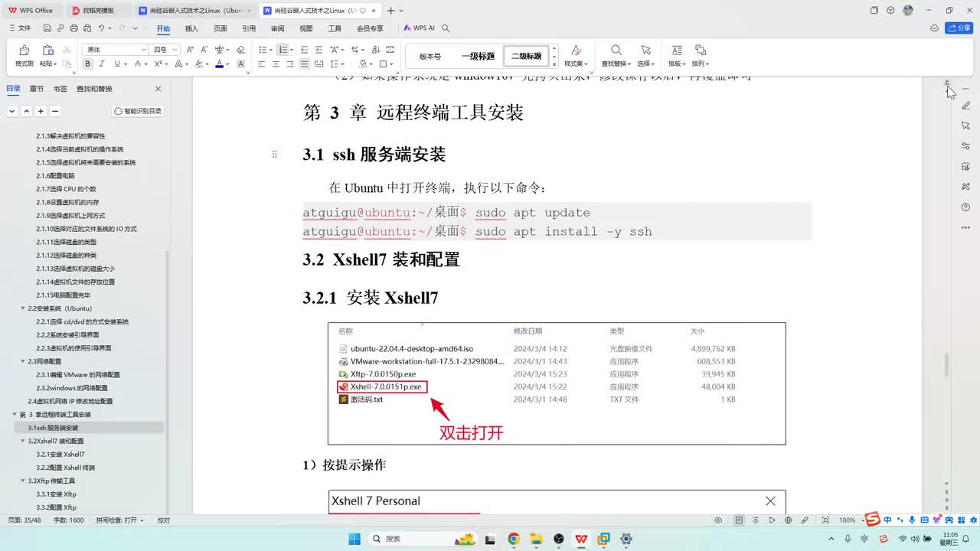Switch to 章节 tab in navigation pane
The height and width of the screenshot is (551, 980).
[37, 89]
